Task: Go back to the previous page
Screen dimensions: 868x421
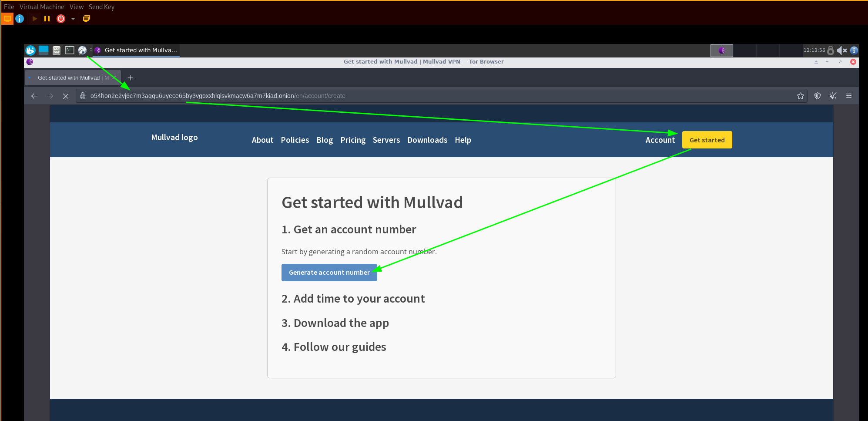Action: (x=34, y=96)
